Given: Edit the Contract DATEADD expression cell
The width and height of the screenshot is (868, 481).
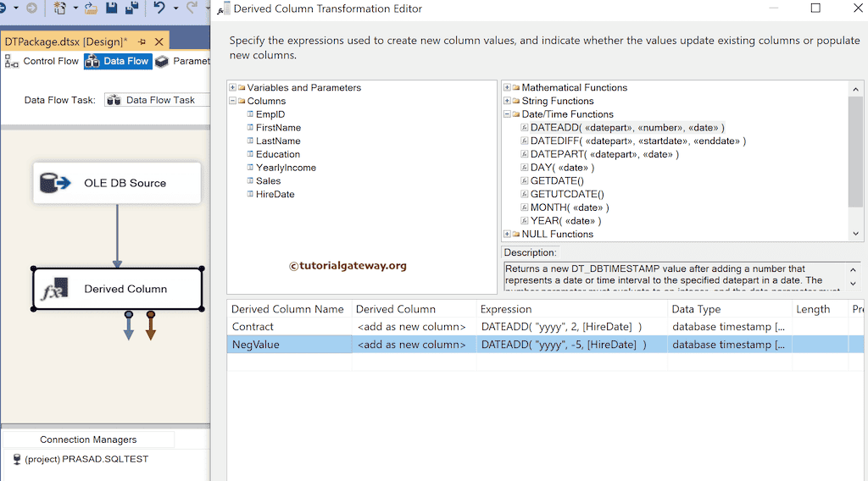Looking at the screenshot, I should [x=572, y=327].
